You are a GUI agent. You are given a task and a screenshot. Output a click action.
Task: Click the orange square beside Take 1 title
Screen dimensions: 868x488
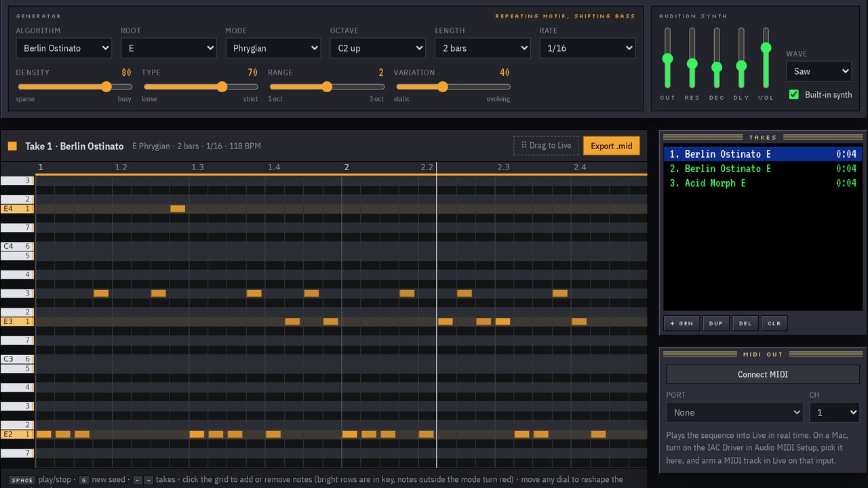coord(12,146)
